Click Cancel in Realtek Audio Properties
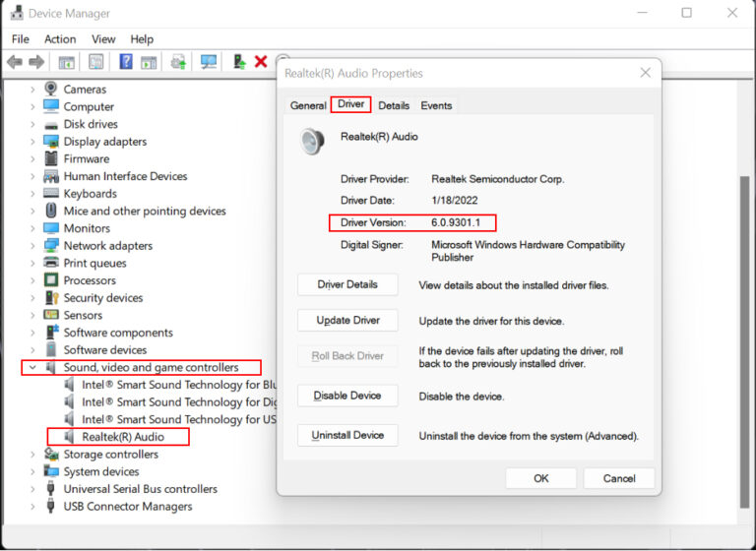 (x=619, y=478)
